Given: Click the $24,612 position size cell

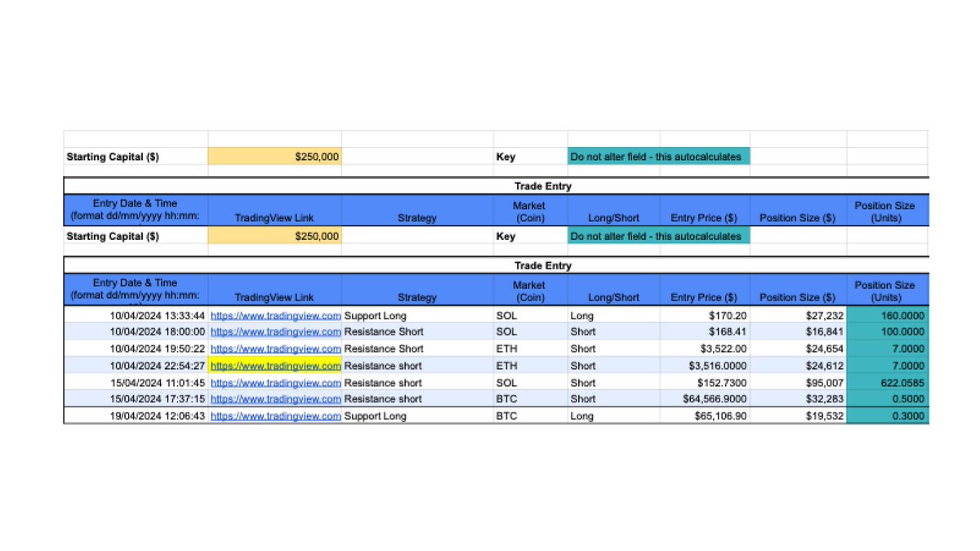Looking at the screenshot, I should [x=798, y=366].
